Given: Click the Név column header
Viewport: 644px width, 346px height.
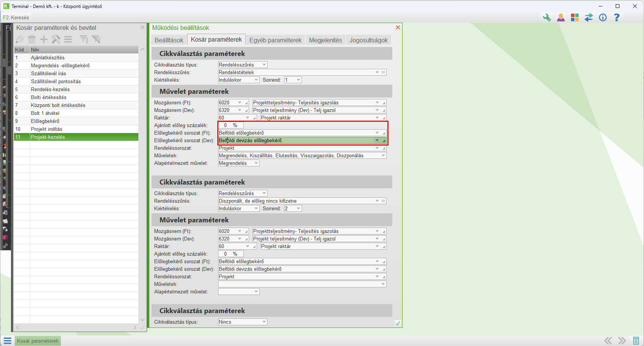Looking at the screenshot, I should click(x=84, y=50).
